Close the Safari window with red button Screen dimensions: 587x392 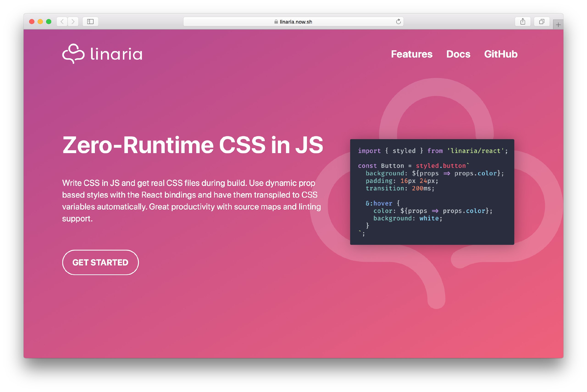point(32,22)
